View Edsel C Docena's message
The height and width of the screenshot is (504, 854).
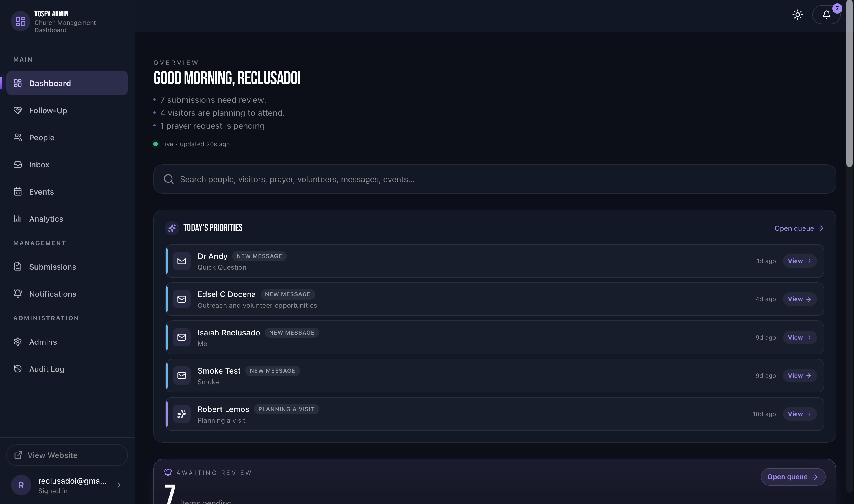[x=800, y=299]
